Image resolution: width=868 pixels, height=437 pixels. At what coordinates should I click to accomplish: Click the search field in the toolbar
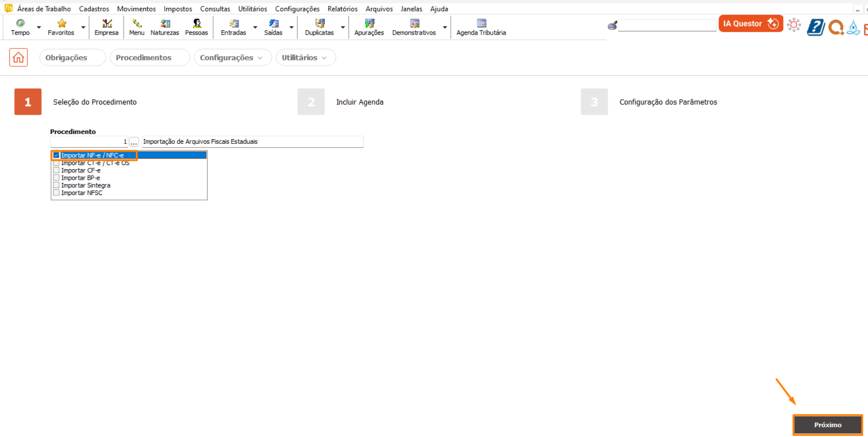pyautogui.click(x=667, y=26)
